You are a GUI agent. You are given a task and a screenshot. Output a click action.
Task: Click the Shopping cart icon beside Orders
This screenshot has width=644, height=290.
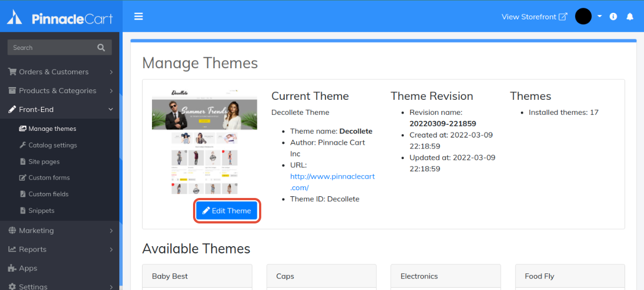[x=12, y=72]
